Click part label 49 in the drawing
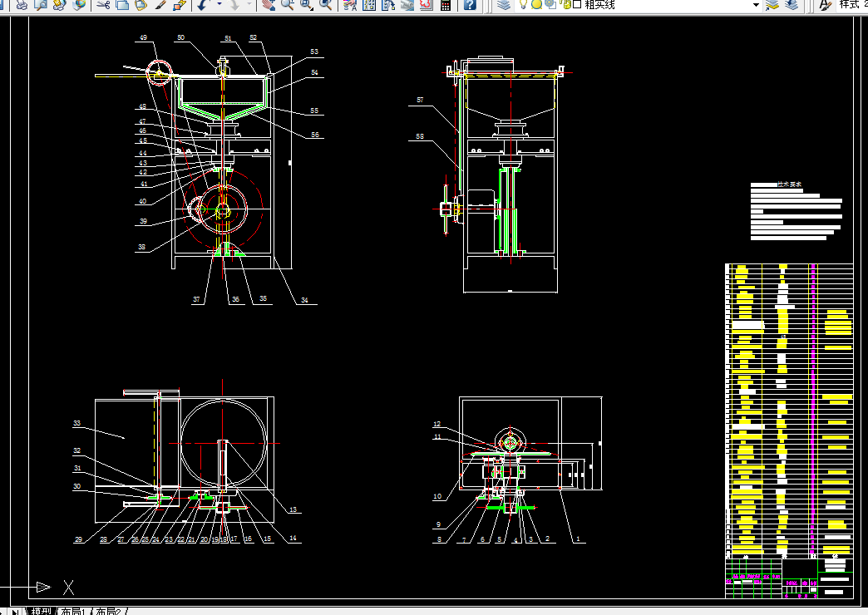The height and width of the screenshot is (615, 868). coord(143,37)
